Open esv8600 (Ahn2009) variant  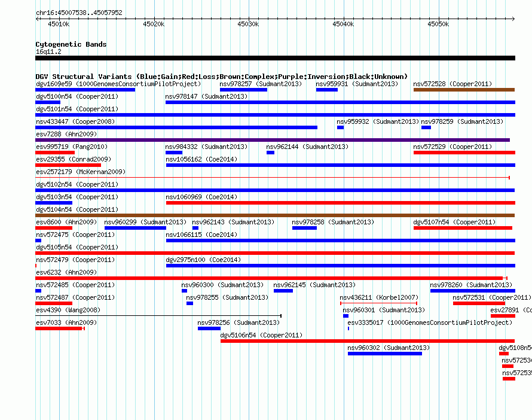pos(54,228)
